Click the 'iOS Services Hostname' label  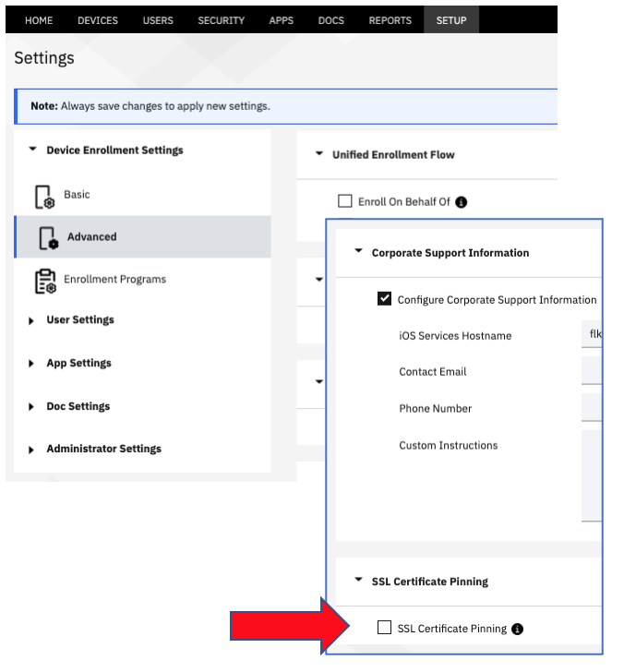point(455,336)
